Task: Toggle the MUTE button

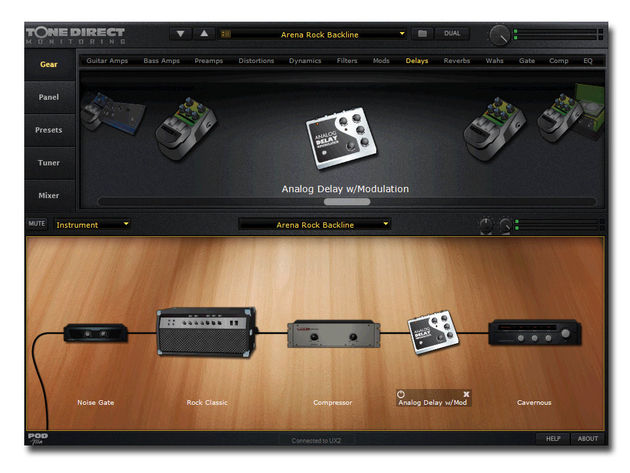Action: coord(37,224)
